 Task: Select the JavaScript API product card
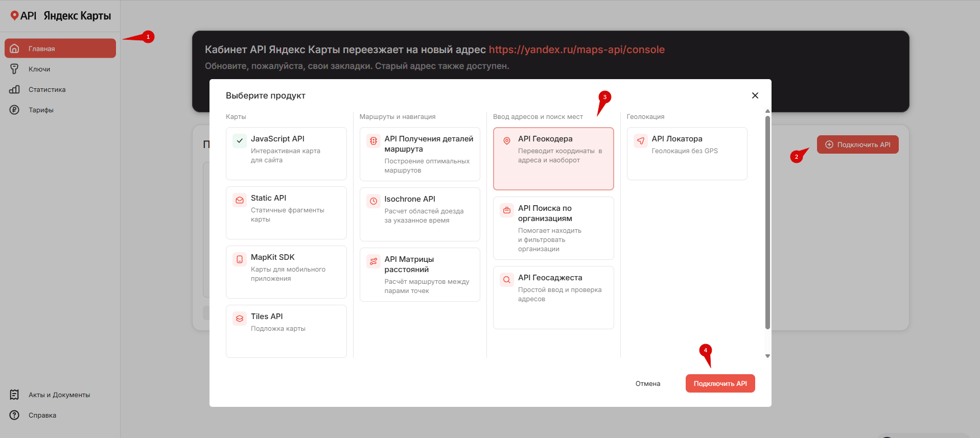pyautogui.click(x=286, y=154)
